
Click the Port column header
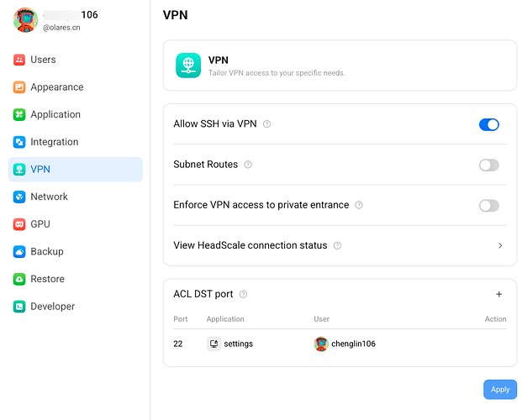(x=181, y=319)
